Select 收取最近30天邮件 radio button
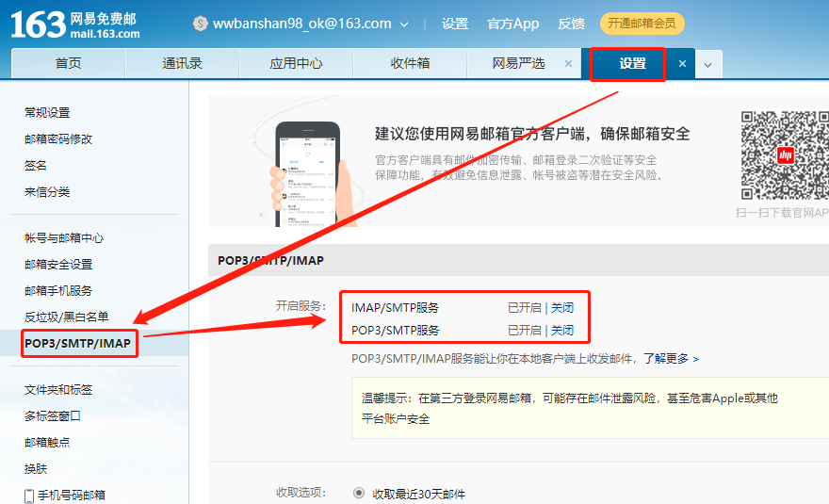This screenshot has width=829, height=504. coord(359,493)
